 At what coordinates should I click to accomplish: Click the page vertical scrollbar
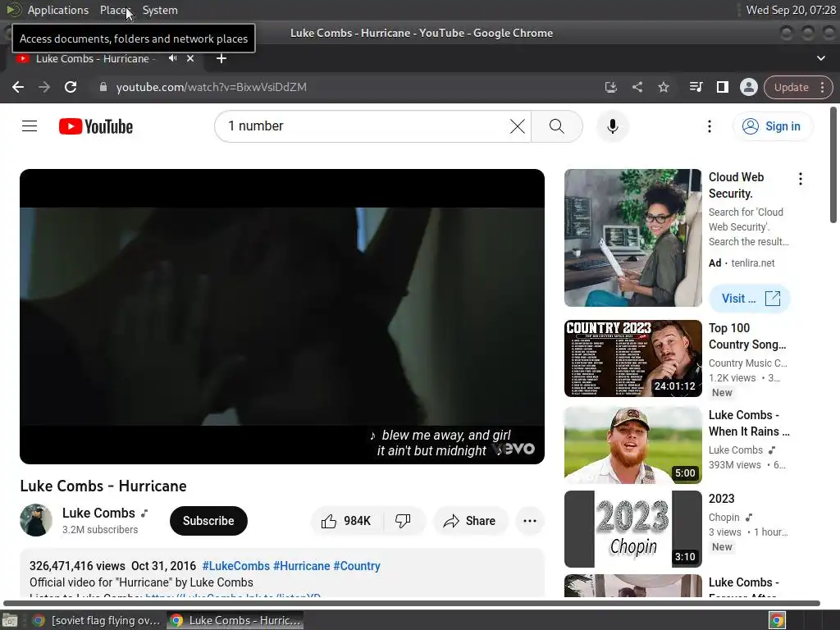click(x=833, y=165)
